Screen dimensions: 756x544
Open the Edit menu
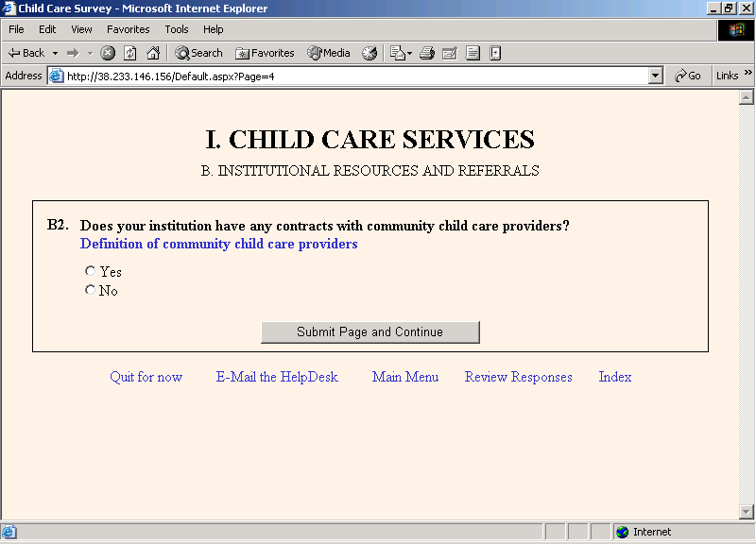coord(47,29)
